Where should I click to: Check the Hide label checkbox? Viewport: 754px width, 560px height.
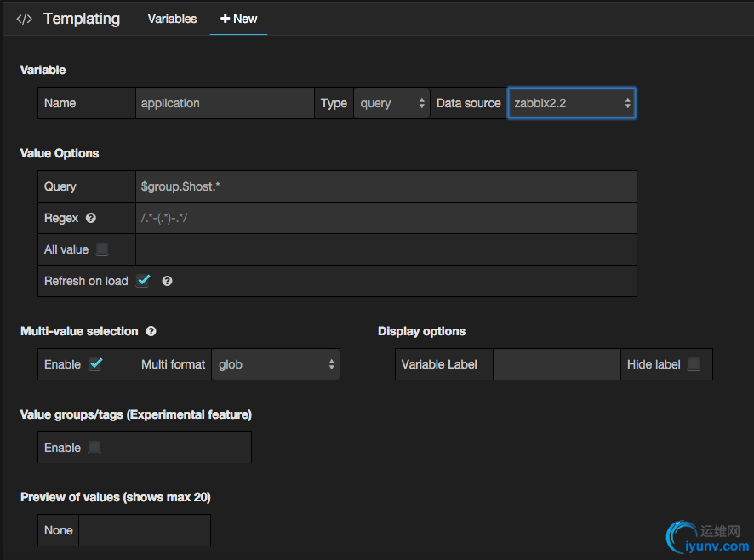click(x=694, y=364)
